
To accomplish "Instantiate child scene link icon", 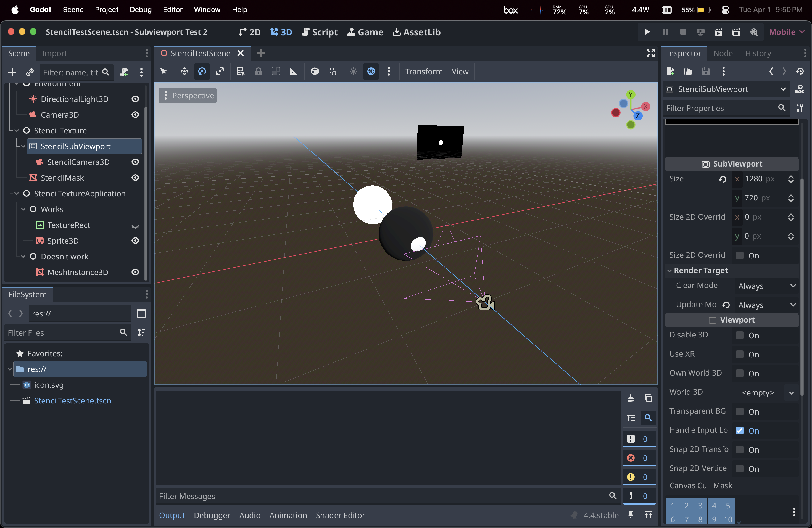I will [30, 72].
